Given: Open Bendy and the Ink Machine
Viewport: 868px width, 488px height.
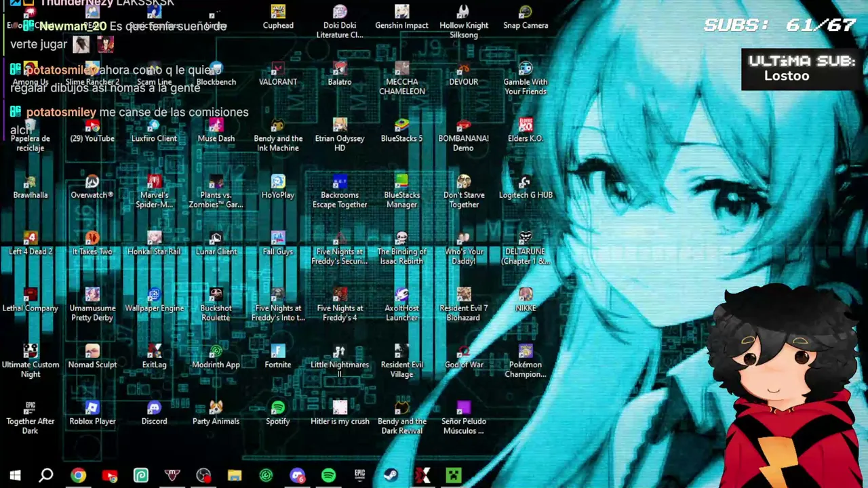Looking at the screenshot, I should coord(278,135).
